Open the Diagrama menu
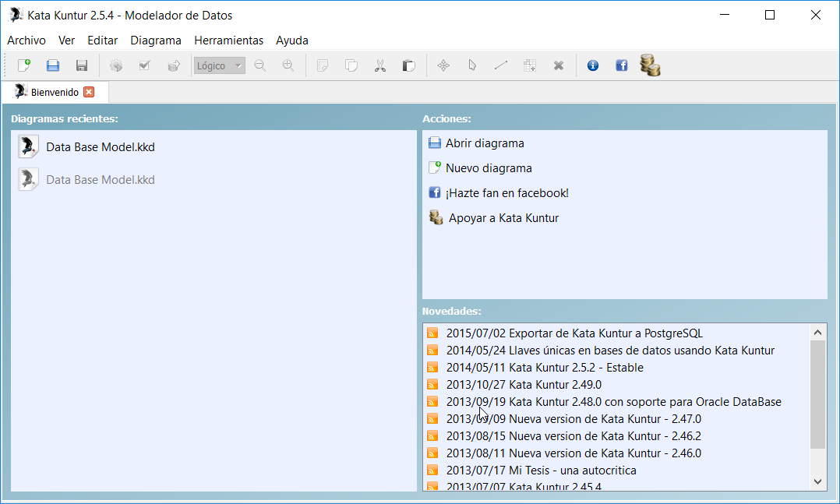Image resolution: width=840 pixels, height=504 pixels. [156, 41]
